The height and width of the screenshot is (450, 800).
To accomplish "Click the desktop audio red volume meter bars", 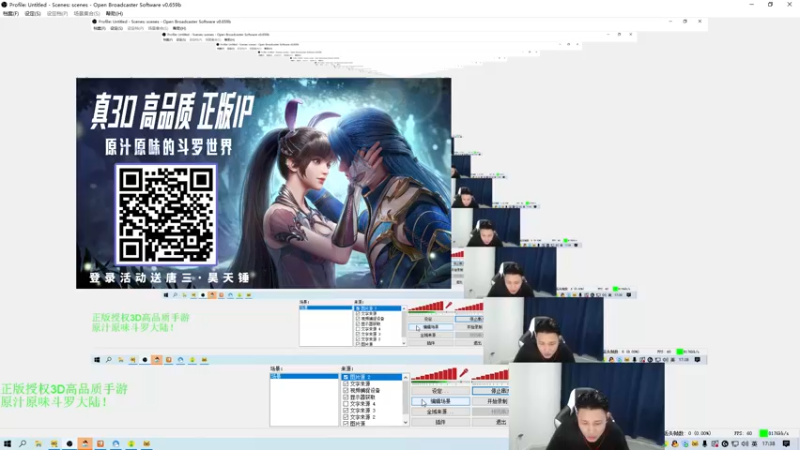I will [490, 376].
